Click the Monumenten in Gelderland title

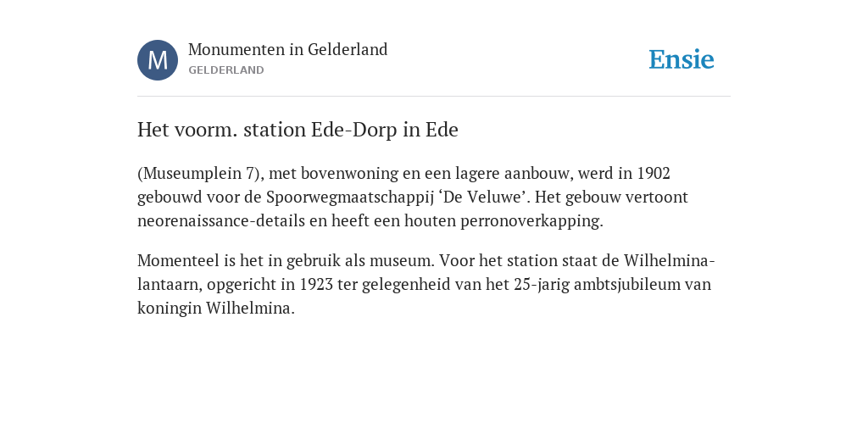click(288, 49)
